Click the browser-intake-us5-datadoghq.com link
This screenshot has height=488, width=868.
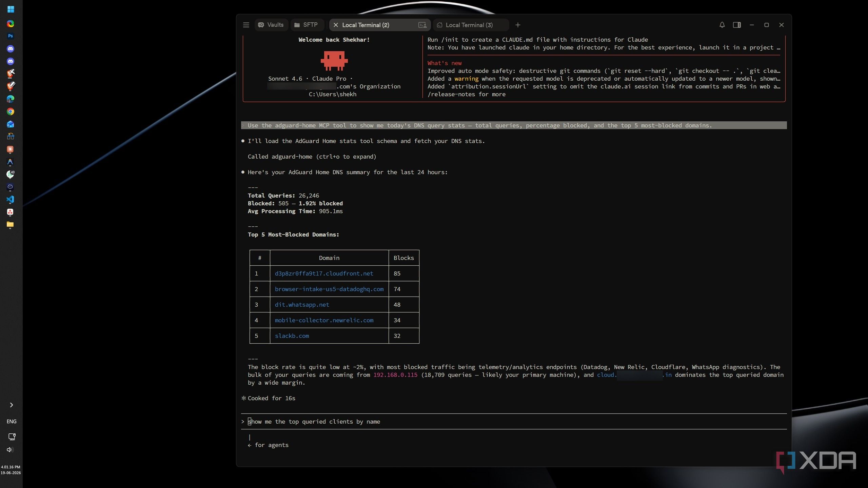[329, 289]
